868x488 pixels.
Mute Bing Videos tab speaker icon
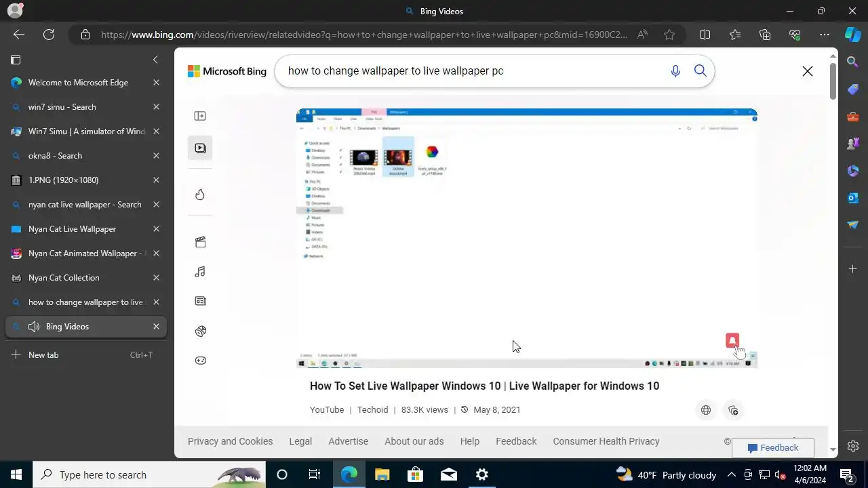(34, 327)
